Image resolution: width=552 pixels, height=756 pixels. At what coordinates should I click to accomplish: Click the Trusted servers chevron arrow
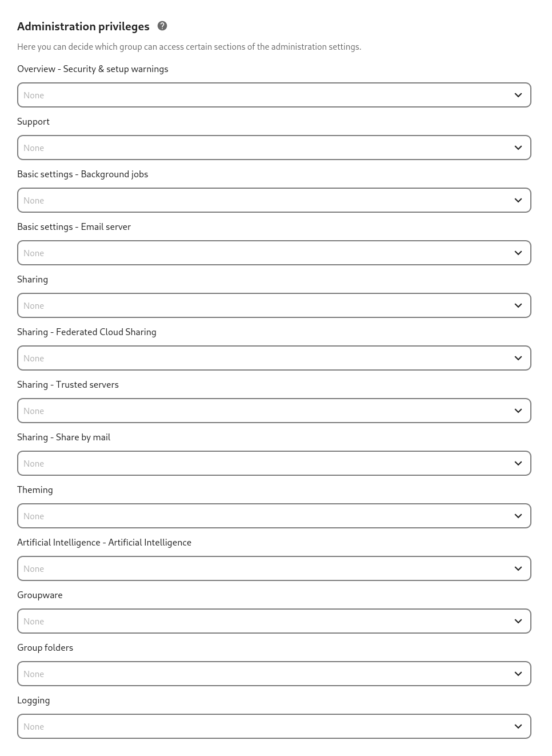[x=518, y=411]
